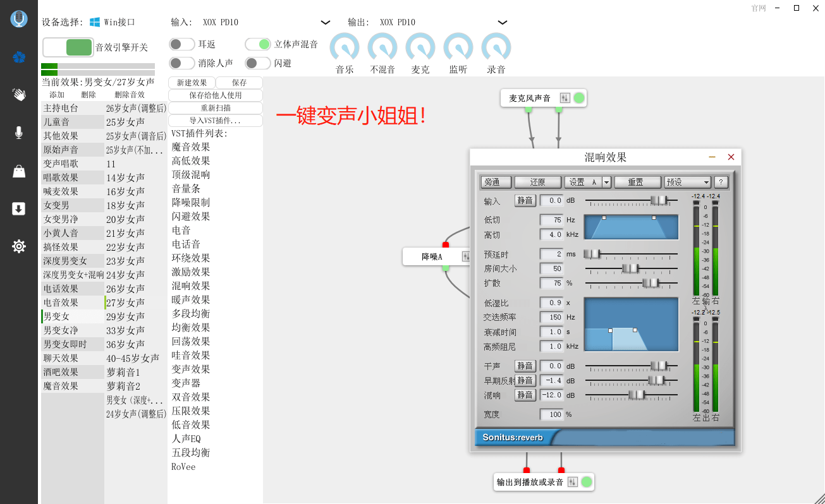Open the 预设 presets dropdown
The height and width of the screenshot is (504, 825).
tap(688, 182)
